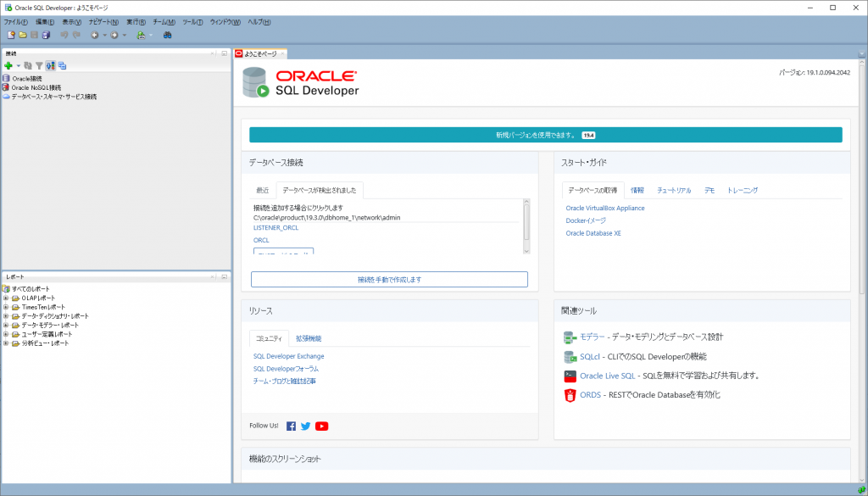Click the Schema Browser icon in connections toolbar

coord(62,65)
